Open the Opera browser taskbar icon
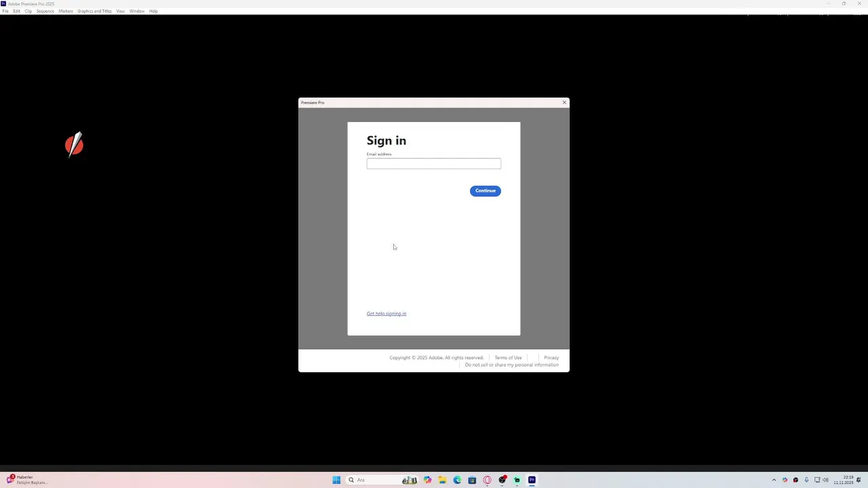 pyautogui.click(x=487, y=480)
